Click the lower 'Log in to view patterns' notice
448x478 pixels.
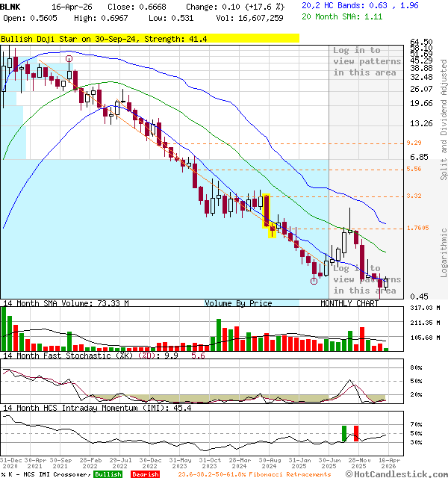point(367,279)
